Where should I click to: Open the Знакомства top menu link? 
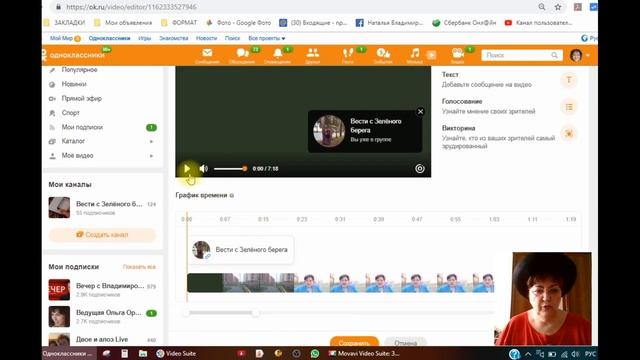point(173,38)
